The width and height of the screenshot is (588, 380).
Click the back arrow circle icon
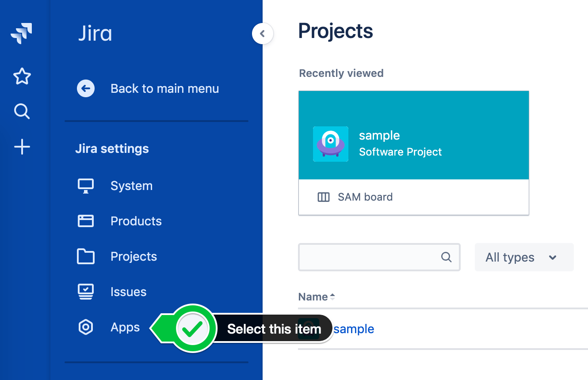tap(86, 88)
